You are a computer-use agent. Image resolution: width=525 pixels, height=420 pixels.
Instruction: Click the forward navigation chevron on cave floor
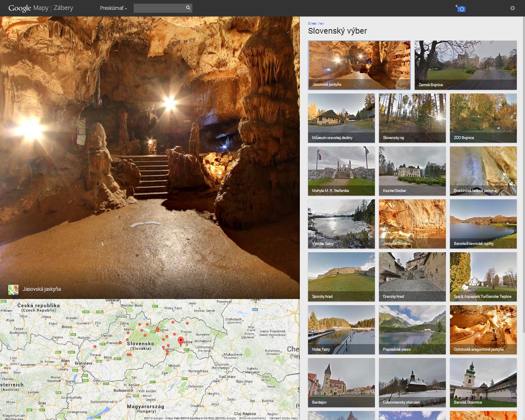tap(145, 224)
